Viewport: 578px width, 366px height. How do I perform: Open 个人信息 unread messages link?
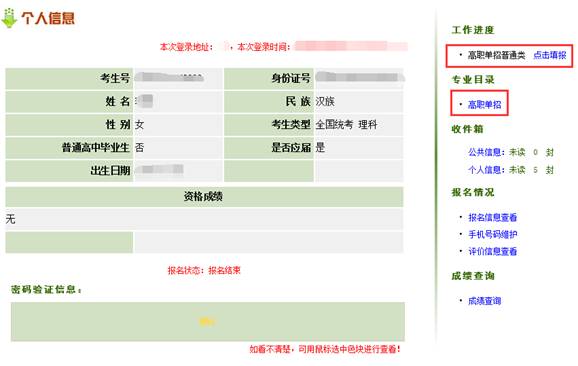click(486, 170)
